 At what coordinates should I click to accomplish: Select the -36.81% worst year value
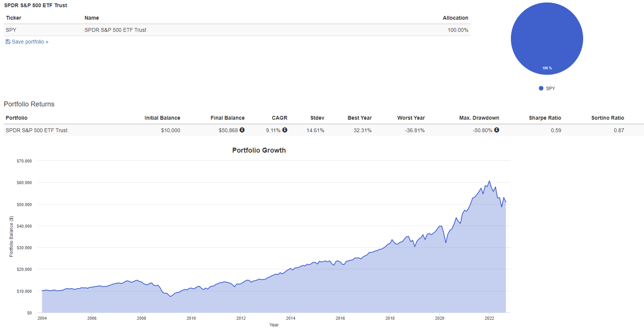coord(415,130)
